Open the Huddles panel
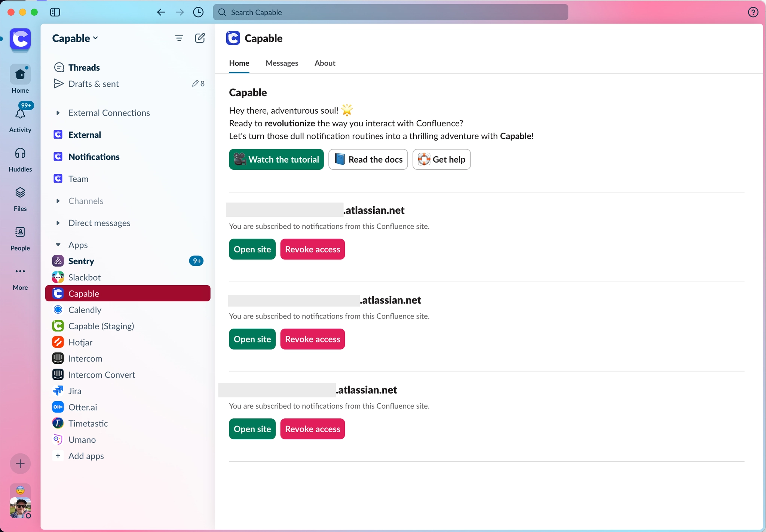The height and width of the screenshot is (532, 766). 20,159
